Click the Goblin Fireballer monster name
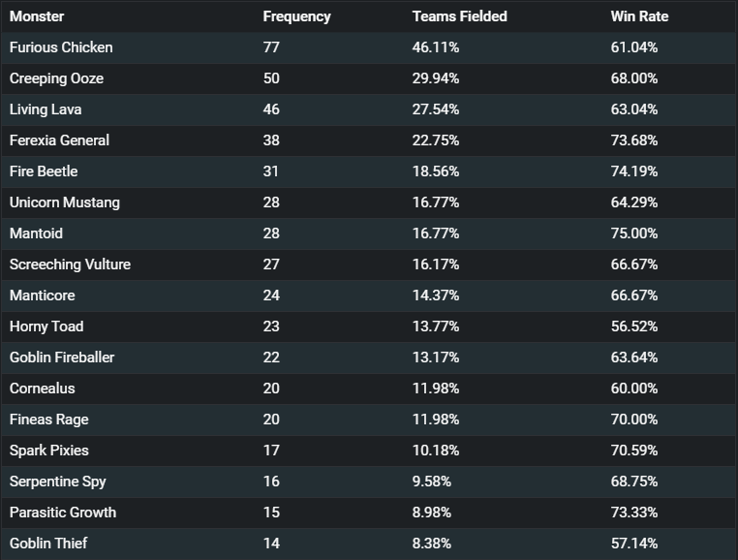The width and height of the screenshot is (738, 560). (x=62, y=358)
